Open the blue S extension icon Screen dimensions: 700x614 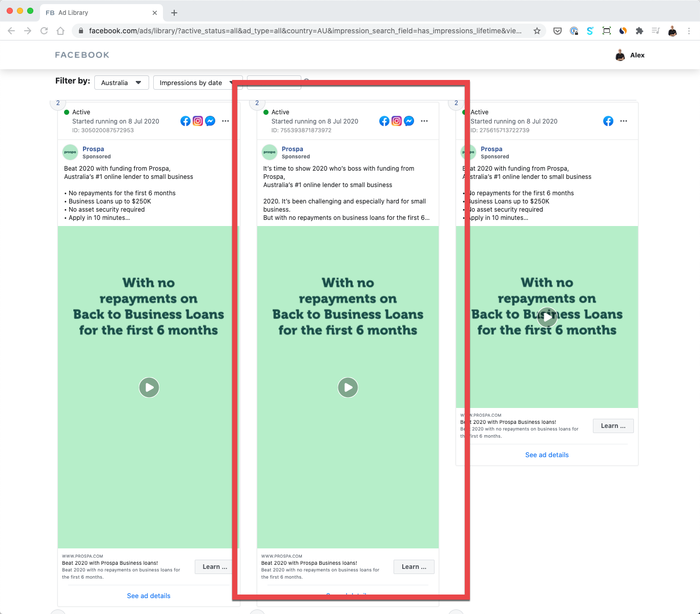pos(590,31)
